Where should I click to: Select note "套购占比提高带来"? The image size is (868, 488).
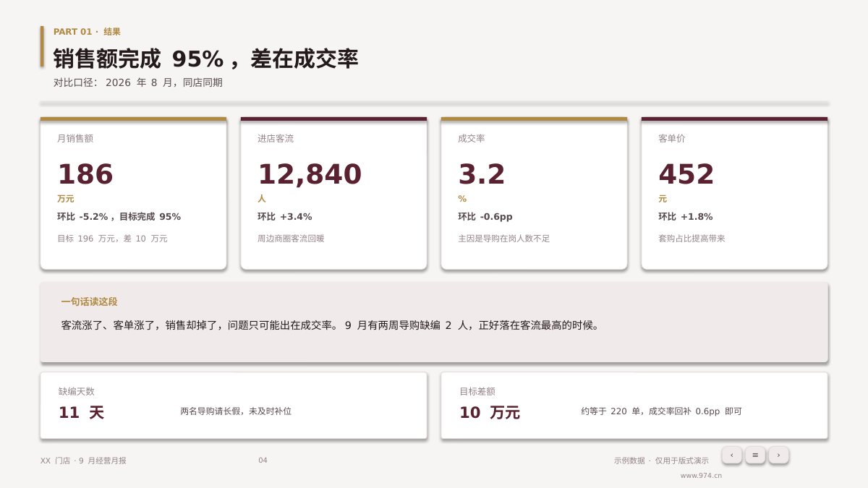[692, 239]
